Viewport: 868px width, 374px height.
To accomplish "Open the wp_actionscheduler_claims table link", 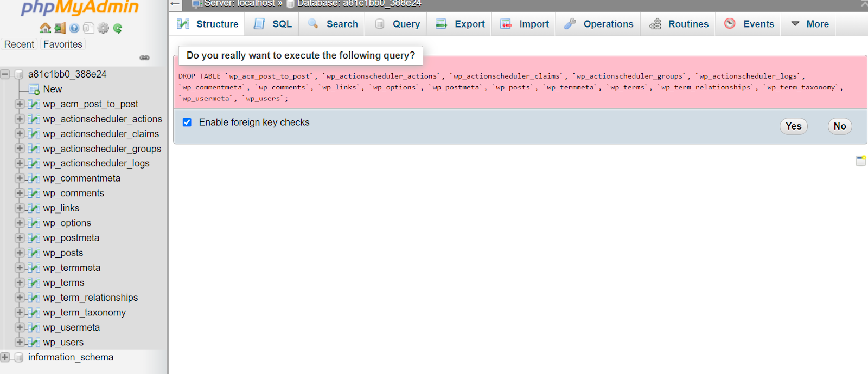I will 101,134.
